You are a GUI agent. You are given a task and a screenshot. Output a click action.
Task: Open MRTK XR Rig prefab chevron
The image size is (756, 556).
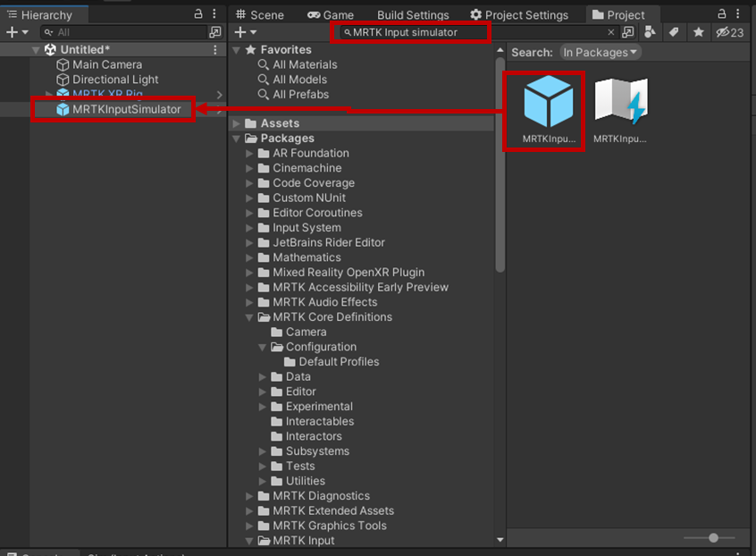pos(219,95)
